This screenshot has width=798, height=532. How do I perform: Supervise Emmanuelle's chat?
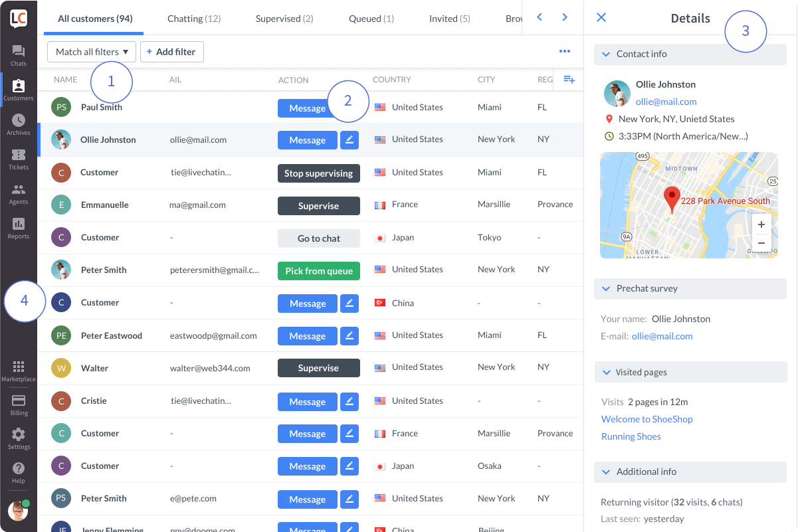319,206
